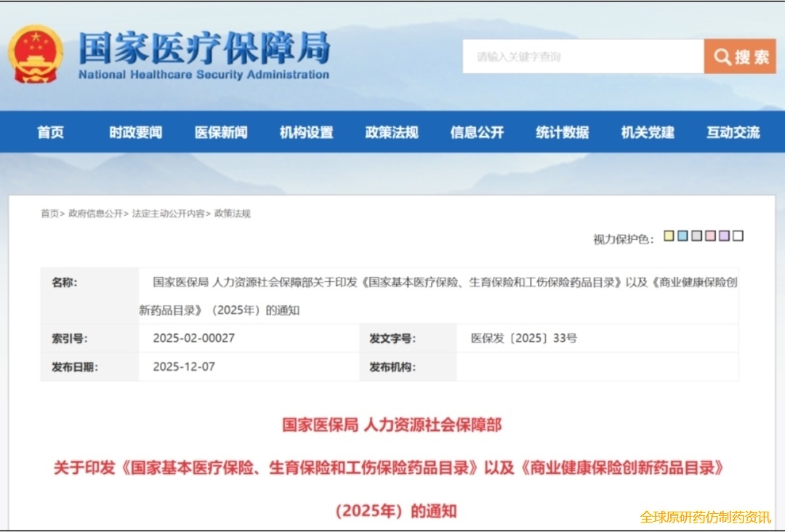The width and height of the screenshot is (785, 532).
Task: Pick the purple eye-protection color swatch
Action: coord(724,236)
